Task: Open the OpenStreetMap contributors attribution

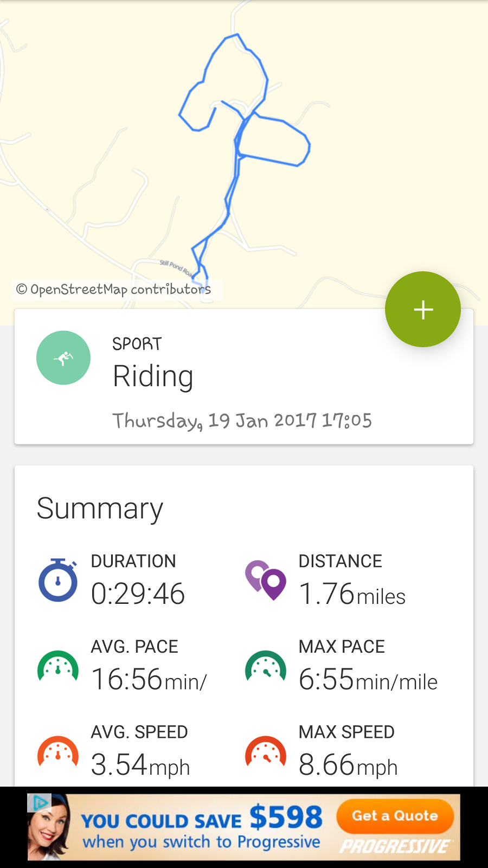Action: tap(114, 289)
